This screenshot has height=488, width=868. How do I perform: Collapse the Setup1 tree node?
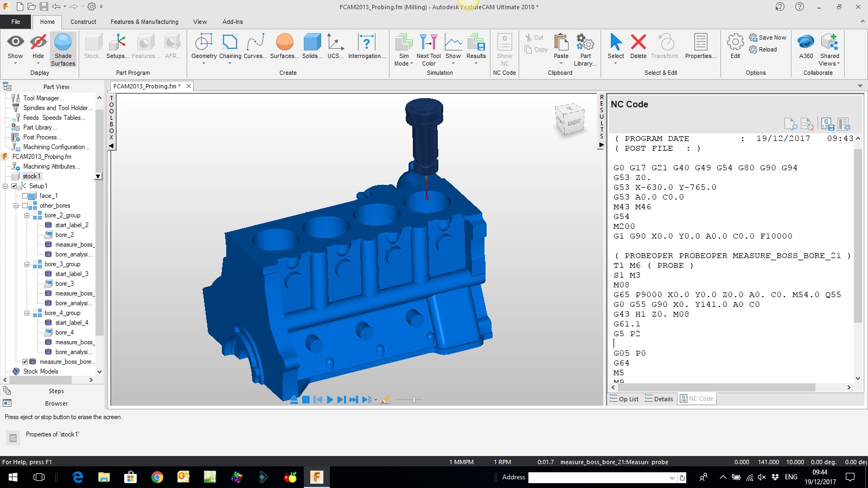coord(5,186)
